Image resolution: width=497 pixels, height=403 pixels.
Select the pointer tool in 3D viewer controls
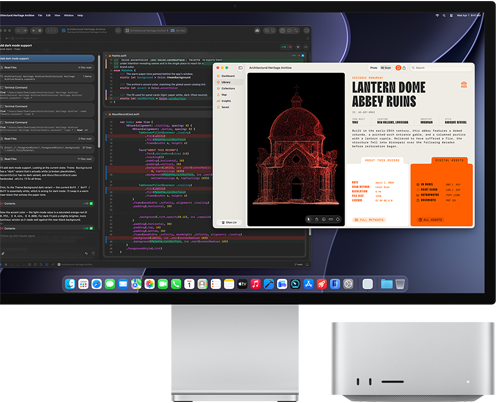coord(309,219)
